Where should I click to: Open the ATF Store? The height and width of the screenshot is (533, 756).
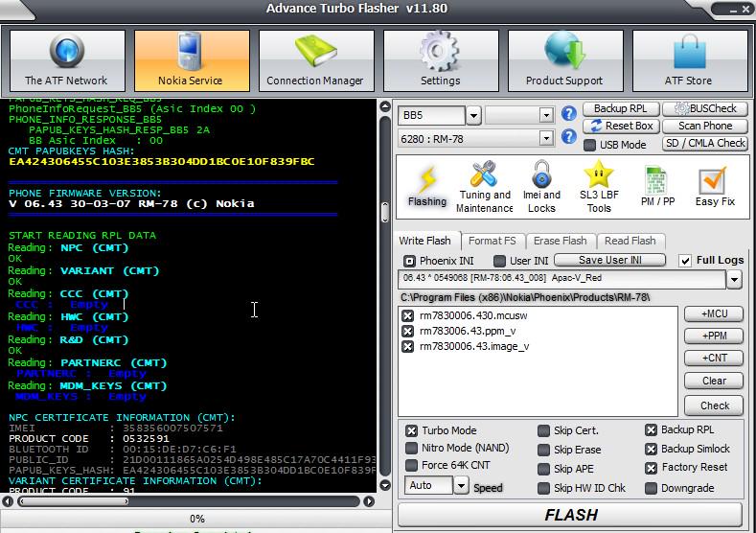point(690,60)
